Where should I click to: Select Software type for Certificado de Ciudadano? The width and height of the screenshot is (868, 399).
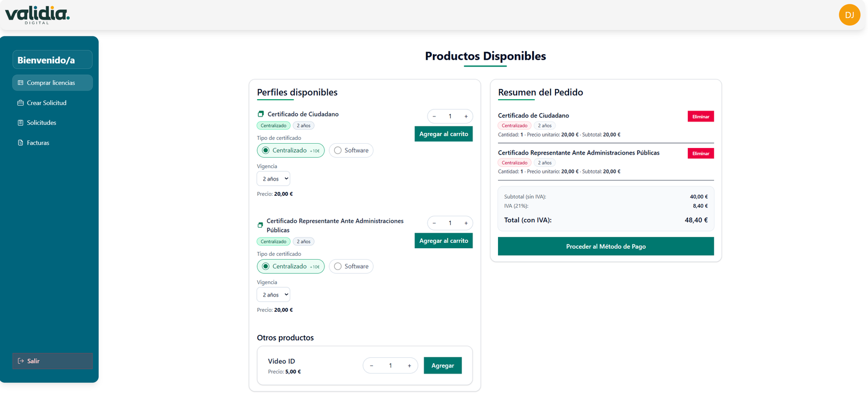pyautogui.click(x=351, y=151)
